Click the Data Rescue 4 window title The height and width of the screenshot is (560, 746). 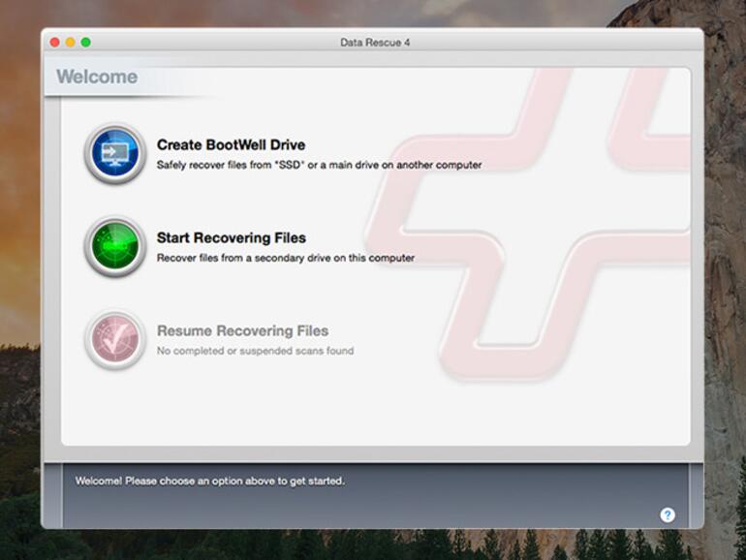click(x=375, y=43)
